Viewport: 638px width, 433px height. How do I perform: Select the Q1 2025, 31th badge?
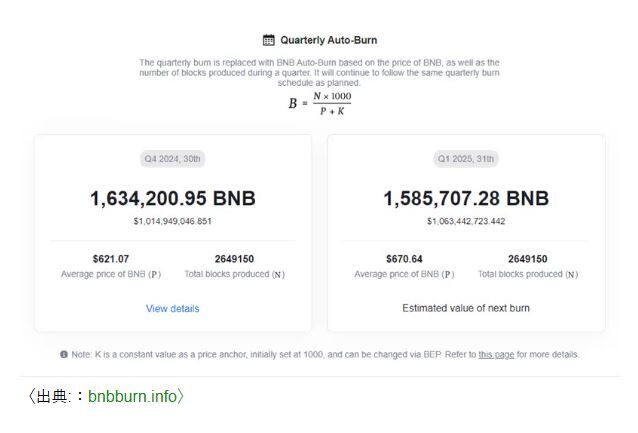(466, 159)
